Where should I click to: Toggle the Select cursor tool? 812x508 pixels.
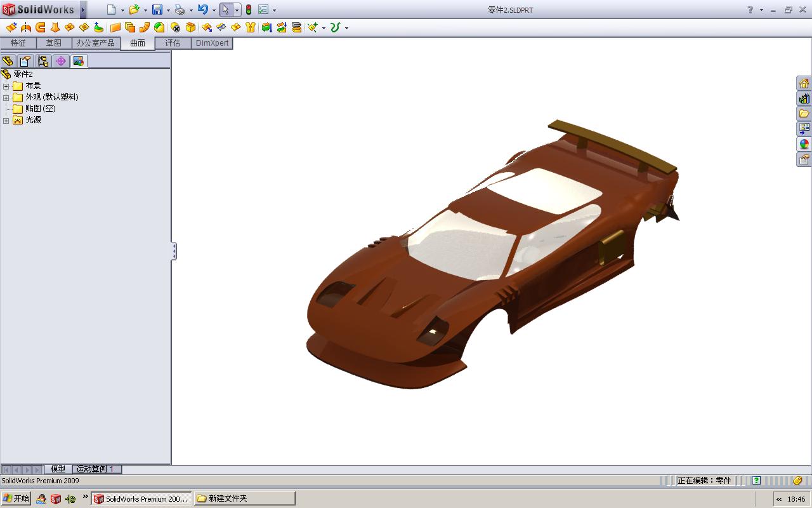tap(226, 10)
